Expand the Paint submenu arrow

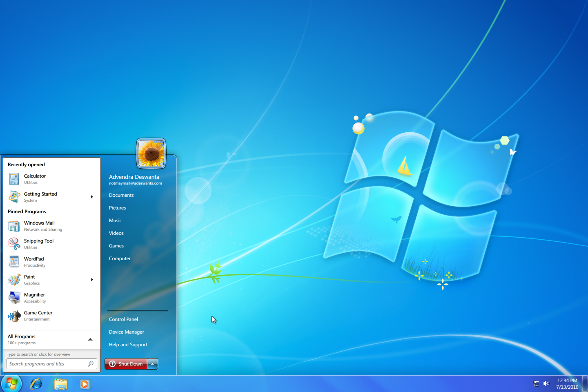pos(92,280)
